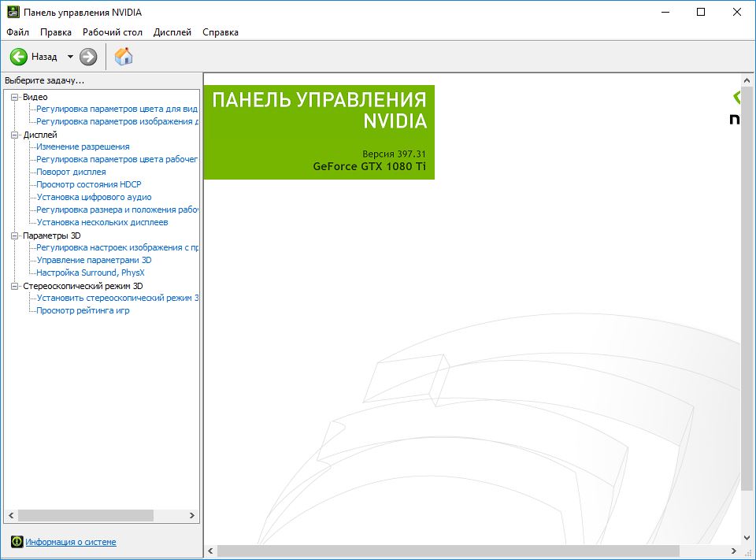Image resolution: width=756 pixels, height=560 pixels.
Task: Open Регулировка размера и положения рабочего стола
Action: pos(117,210)
